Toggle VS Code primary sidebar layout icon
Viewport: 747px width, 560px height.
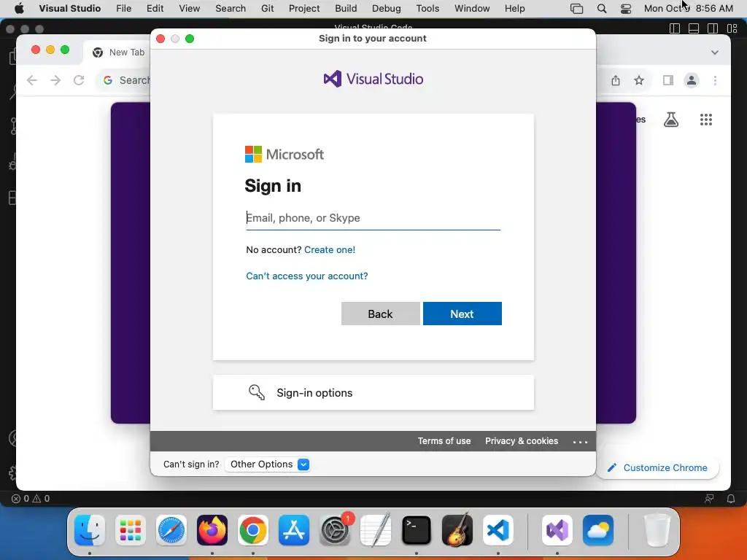click(x=675, y=28)
